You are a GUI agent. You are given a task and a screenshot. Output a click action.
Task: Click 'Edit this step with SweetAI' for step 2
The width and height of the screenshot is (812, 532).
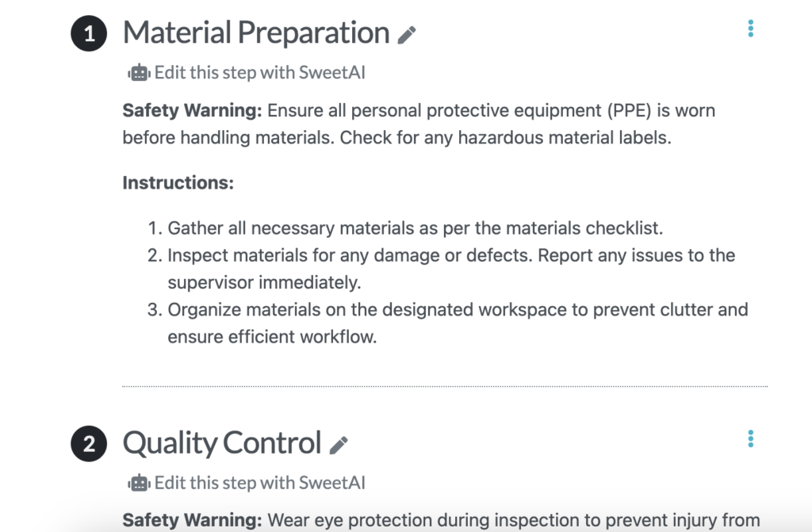(260, 483)
